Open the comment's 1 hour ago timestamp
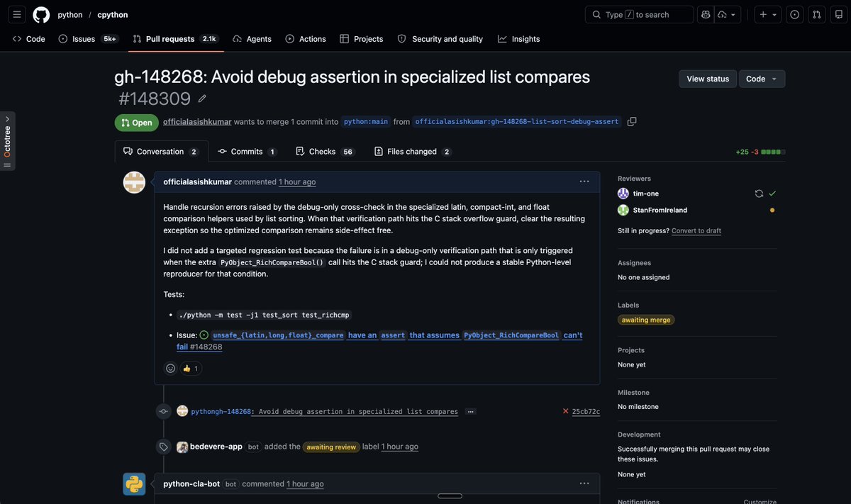 (297, 182)
